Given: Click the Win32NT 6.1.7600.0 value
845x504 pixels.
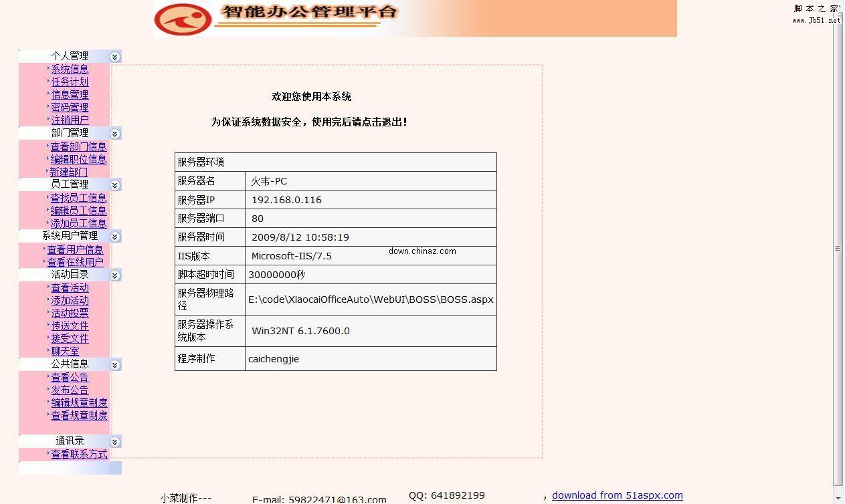Looking at the screenshot, I should (300, 331).
